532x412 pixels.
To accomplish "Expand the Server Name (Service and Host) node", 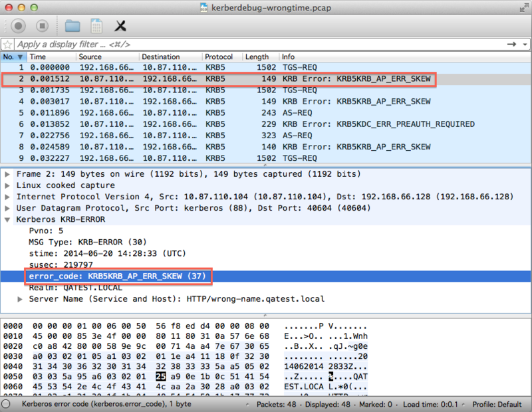I will coord(20,299).
